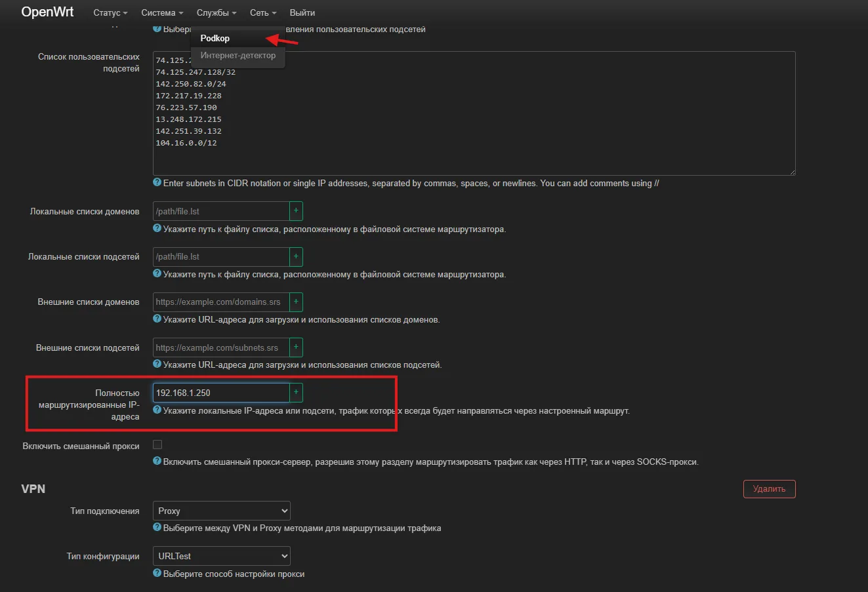Viewport: 868px width, 592px height.
Task: Add another fully routed IP address
Action: point(296,393)
